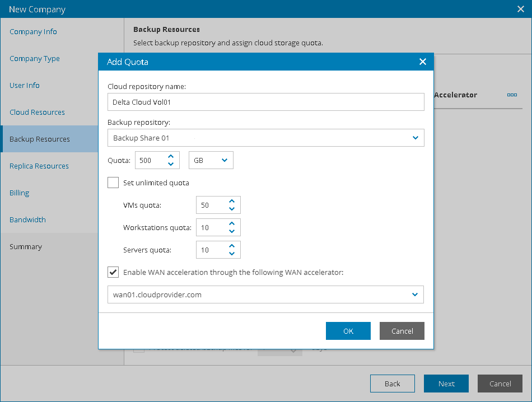Go to the Cloud Resources step
The image size is (532, 402).
point(37,112)
